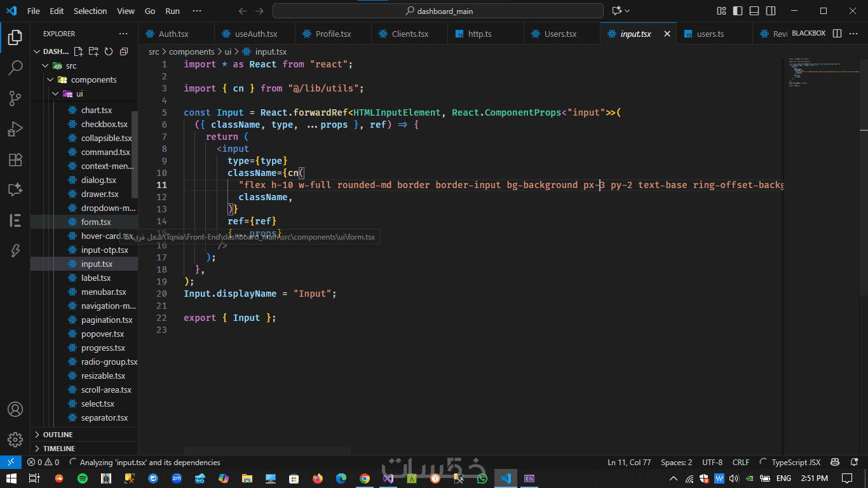The height and width of the screenshot is (488, 868).
Task: Collapse all folders in Explorer
Action: pos(124,51)
